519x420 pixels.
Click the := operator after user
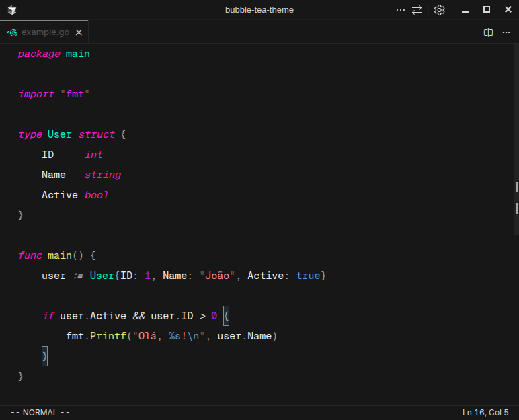coord(78,276)
